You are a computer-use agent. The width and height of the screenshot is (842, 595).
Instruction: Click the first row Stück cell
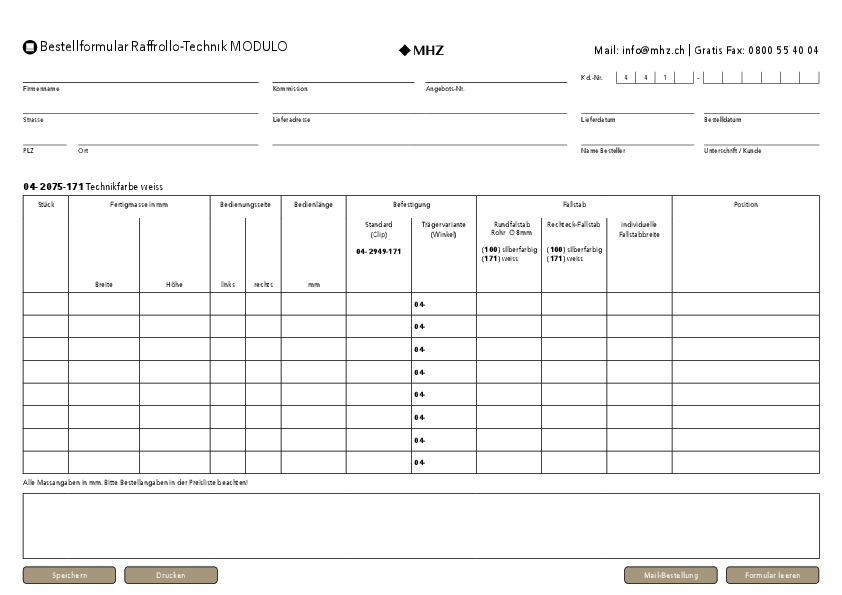point(46,304)
